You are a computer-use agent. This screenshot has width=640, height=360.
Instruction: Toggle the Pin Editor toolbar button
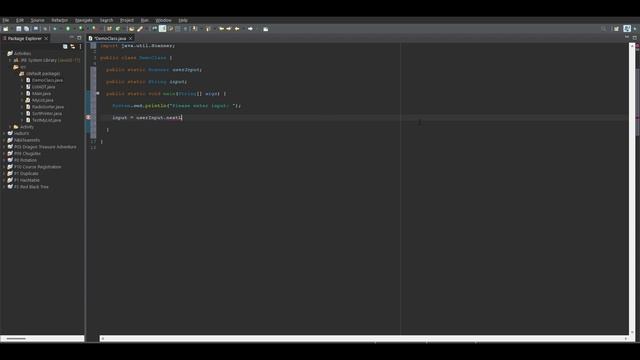266,29
